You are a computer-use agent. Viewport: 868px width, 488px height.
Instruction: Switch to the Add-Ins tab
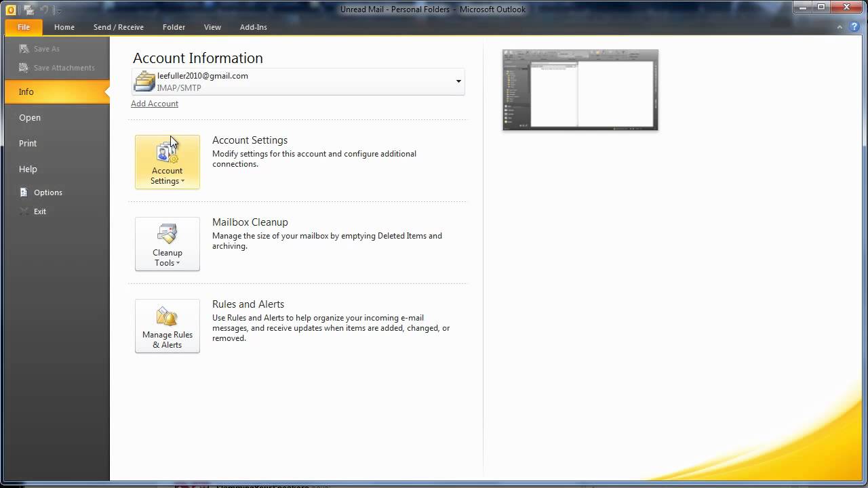pyautogui.click(x=254, y=27)
